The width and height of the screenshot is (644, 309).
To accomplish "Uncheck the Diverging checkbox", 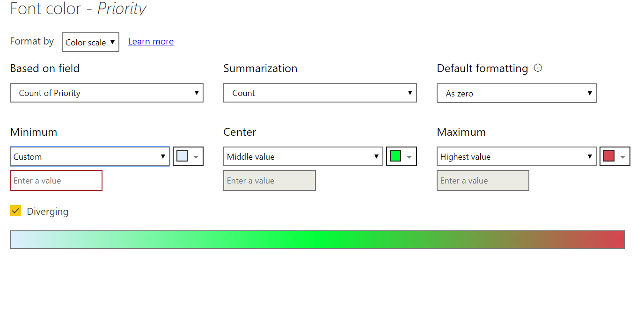I will (15, 211).
